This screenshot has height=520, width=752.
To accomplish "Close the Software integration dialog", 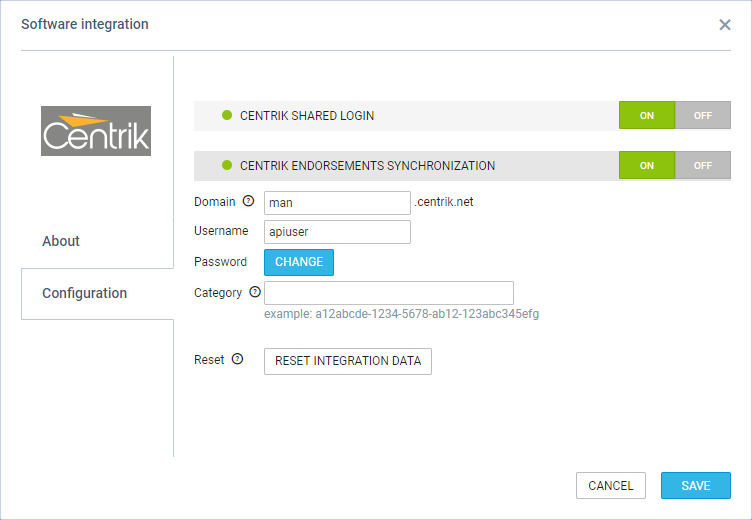I will [x=725, y=24].
